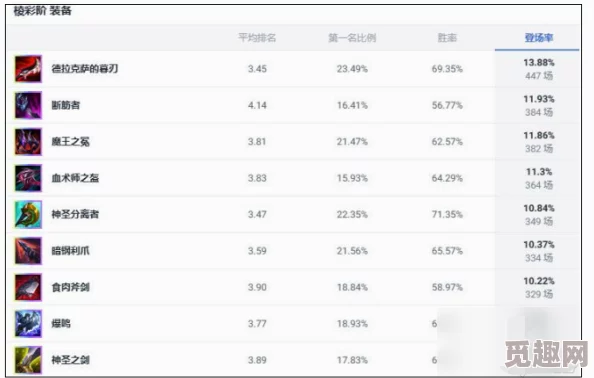Click the 食肉斧剑 item icon
This screenshot has width=594, height=378.
28,287
